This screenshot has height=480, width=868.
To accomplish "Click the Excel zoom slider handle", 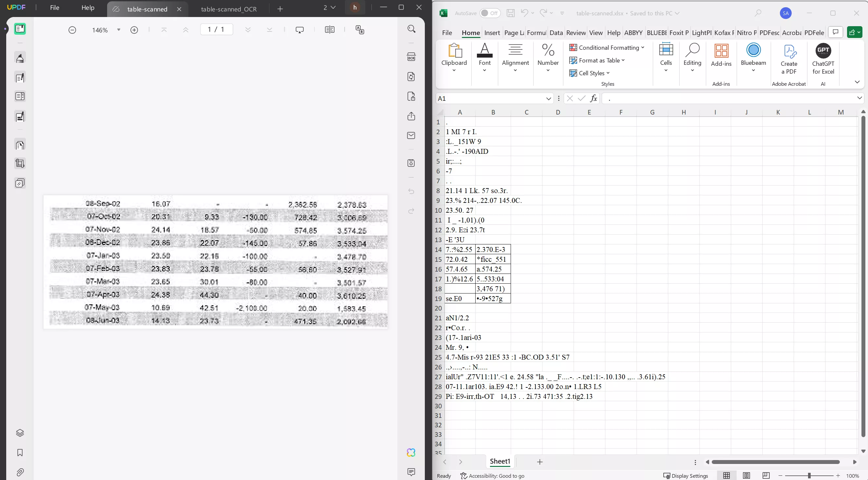I will 809,476.
